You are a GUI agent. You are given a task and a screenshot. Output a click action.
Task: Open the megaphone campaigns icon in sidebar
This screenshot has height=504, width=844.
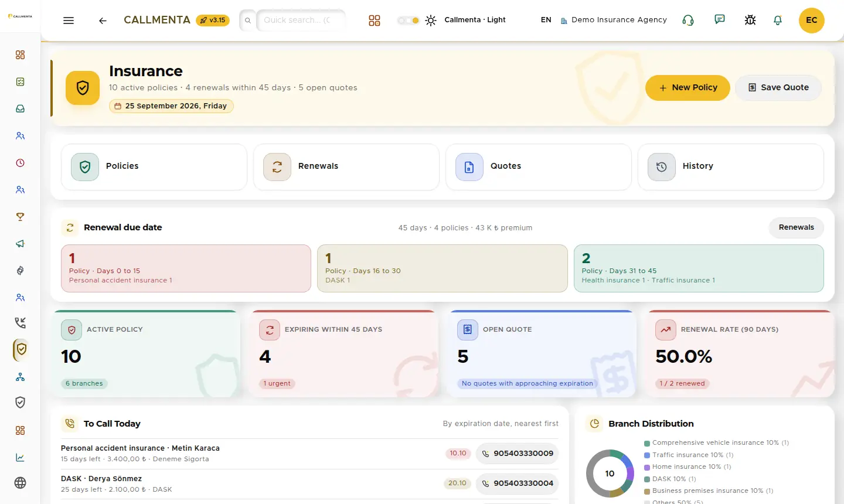[x=21, y=244]
